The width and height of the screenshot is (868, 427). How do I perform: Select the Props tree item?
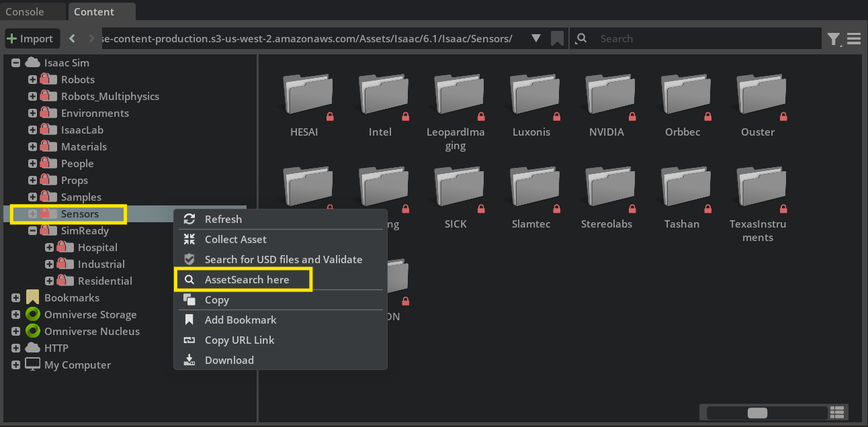coord(75,180)
